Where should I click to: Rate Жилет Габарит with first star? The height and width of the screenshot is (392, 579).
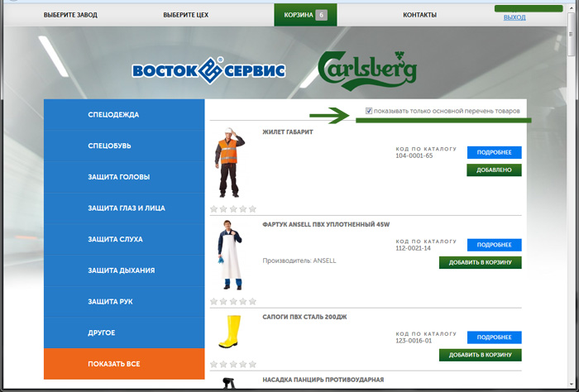[213, 209]
